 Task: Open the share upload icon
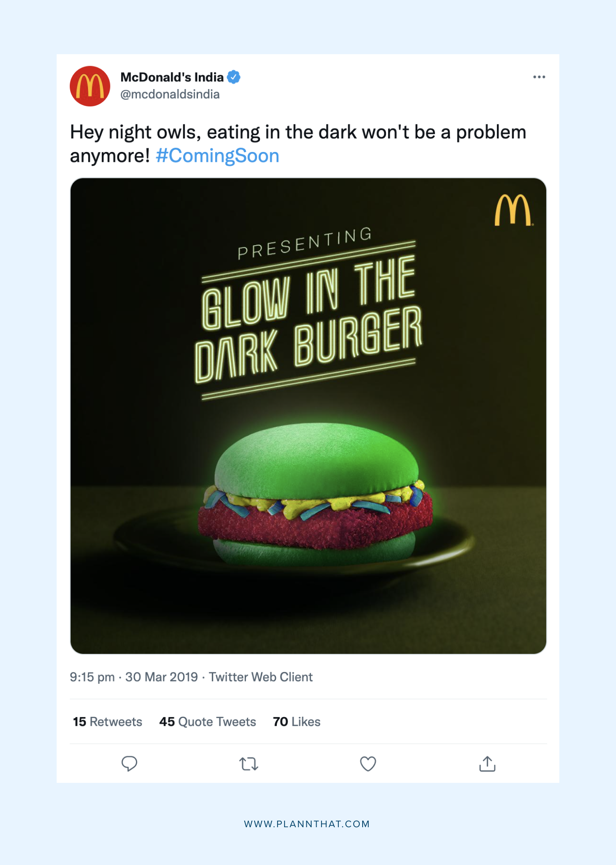click(487, 764)
